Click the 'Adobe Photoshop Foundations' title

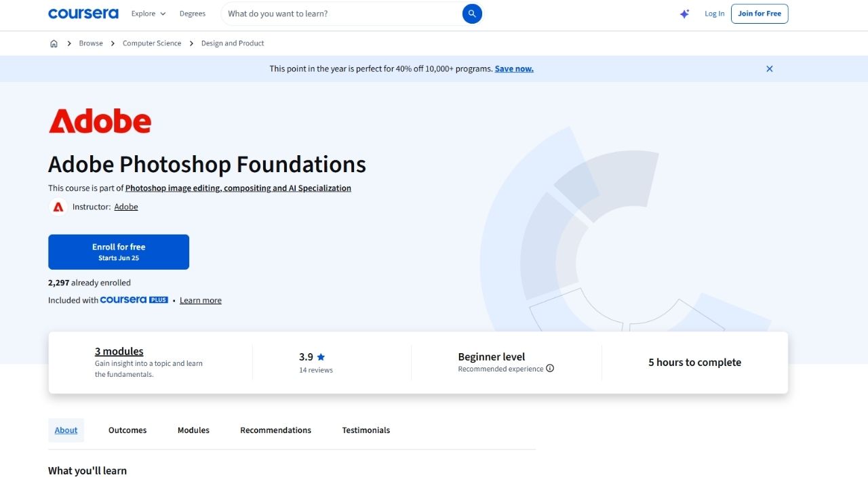click(207, 164)
